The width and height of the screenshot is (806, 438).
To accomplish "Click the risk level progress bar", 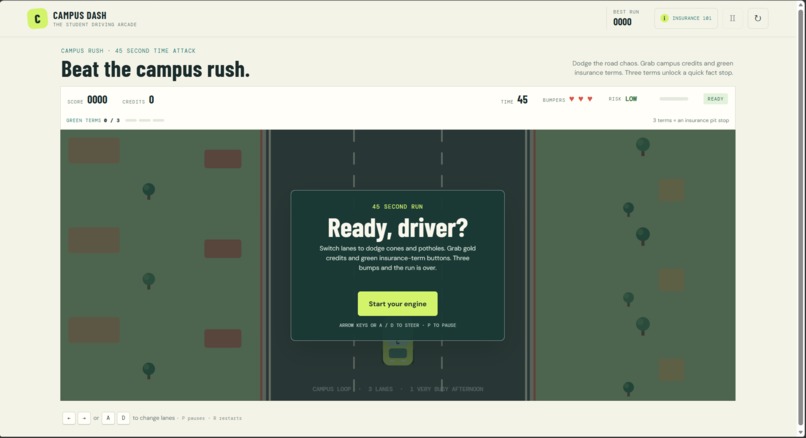I will (x=673, y=99).
